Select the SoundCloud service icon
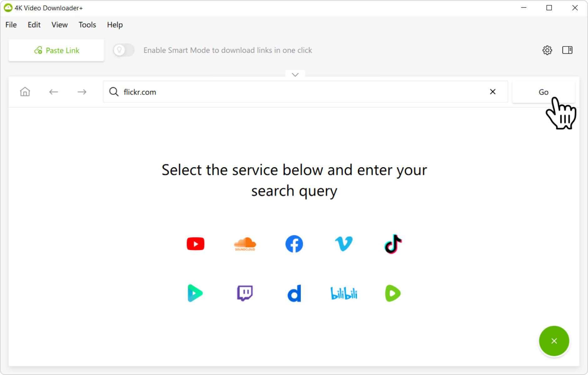This screenshot has height=375, width=588. click(245, 244)
